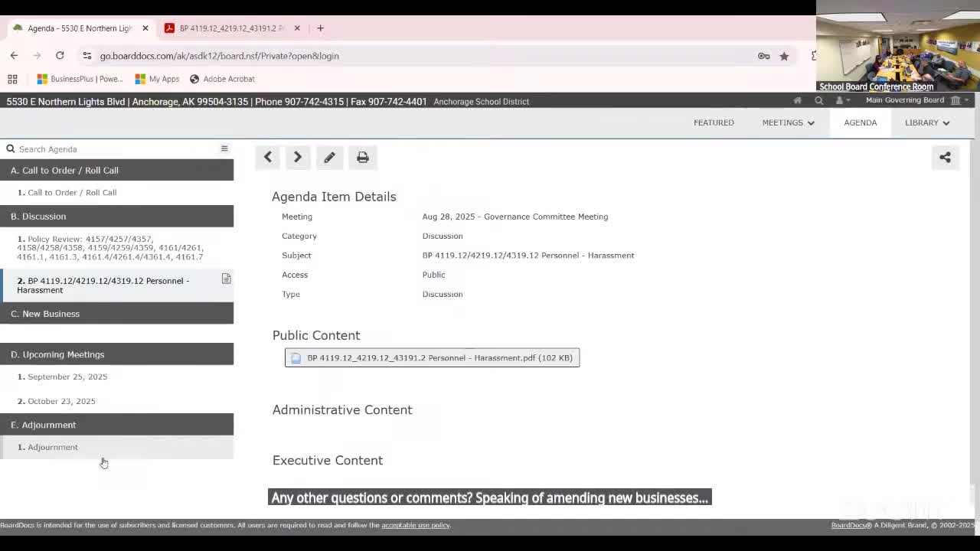This screenshot has width=980, height=551.
Task: Click the pencil edit icon
Action: pos(329,158)
